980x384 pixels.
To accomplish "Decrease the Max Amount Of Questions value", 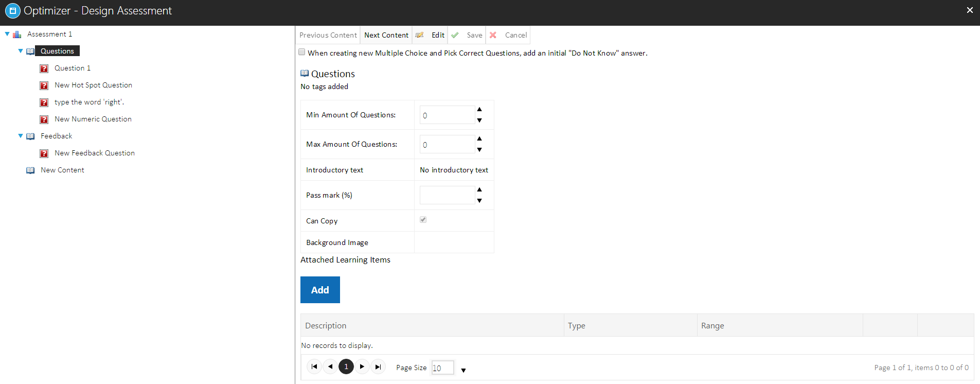I will (479, 150).
